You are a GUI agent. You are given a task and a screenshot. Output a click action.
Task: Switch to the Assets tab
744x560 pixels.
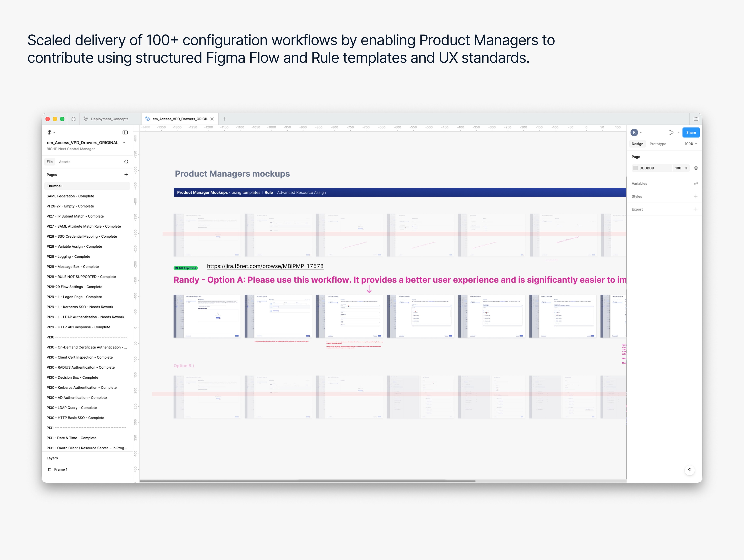click(x=65, y=162)
